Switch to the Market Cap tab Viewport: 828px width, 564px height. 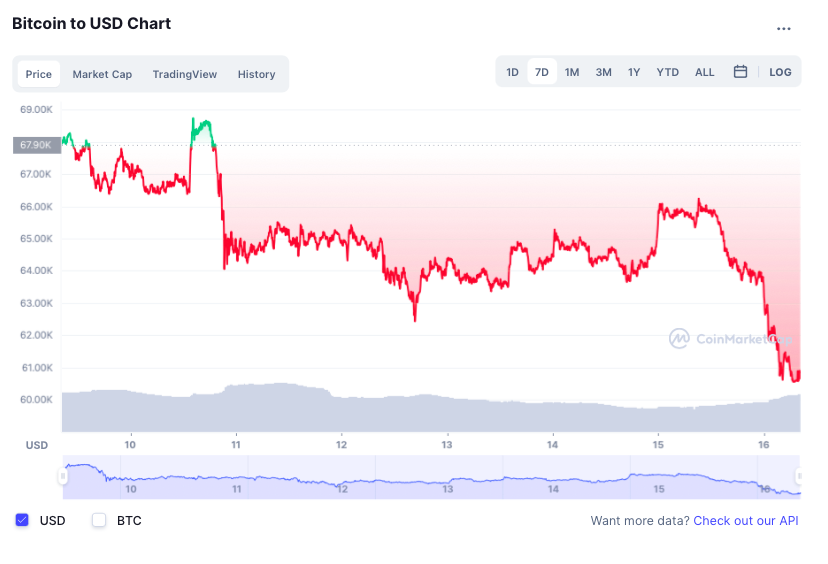[x=102, y=74]
